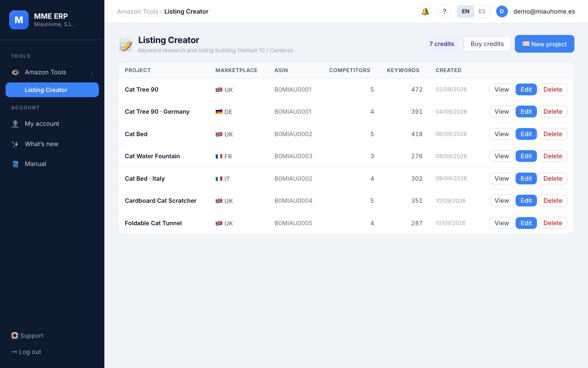Viewport: 588px width, 368px height.
Task: View Cat Bed · Italy project
Action: 502,178
